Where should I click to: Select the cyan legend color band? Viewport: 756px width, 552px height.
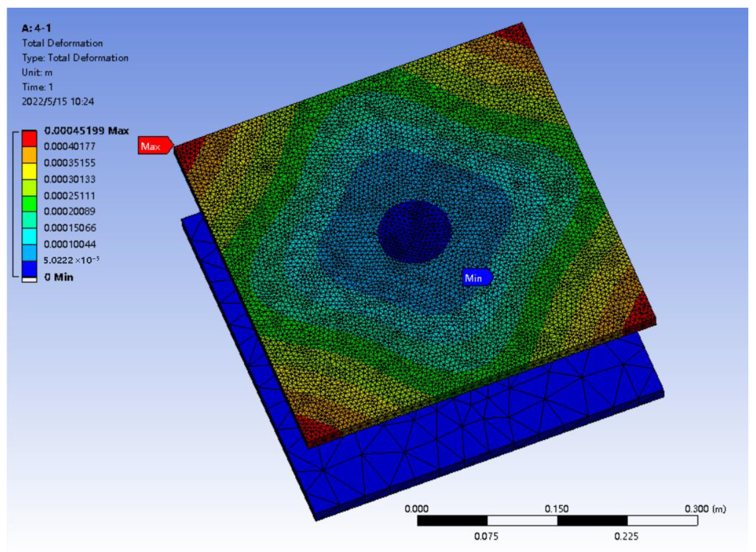(x=29, y=236)
